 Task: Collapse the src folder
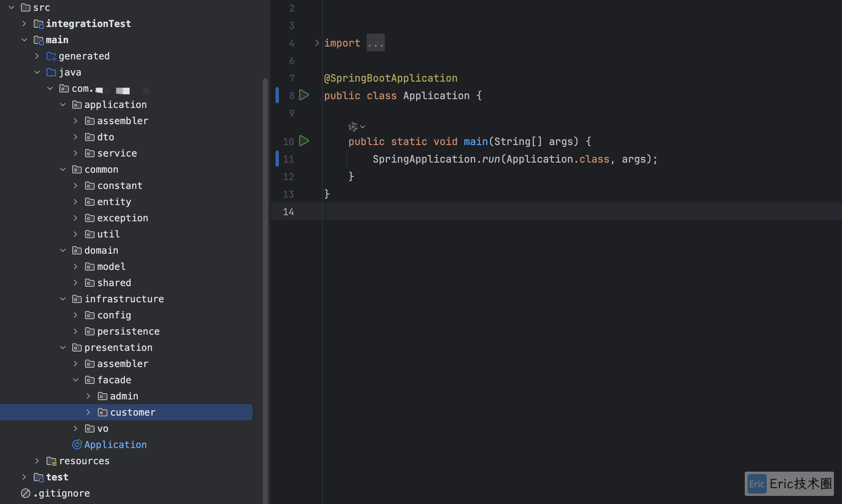pos(11,7)
